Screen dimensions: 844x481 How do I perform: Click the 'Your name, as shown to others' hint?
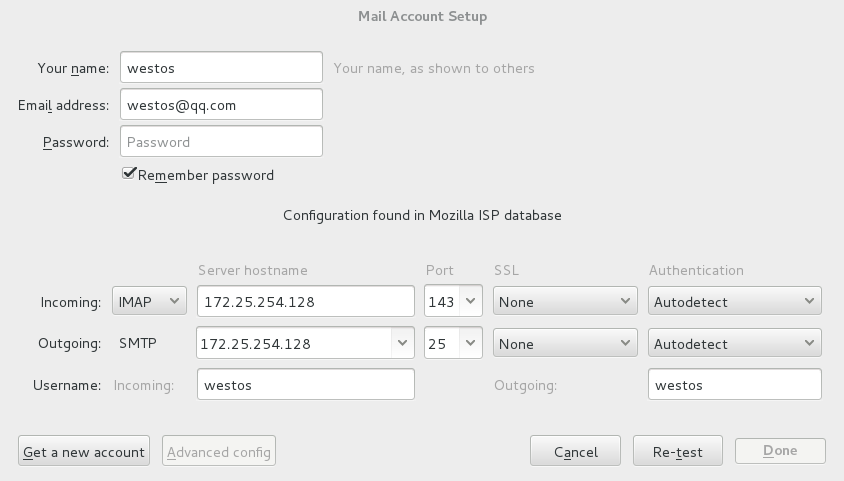[434, 68]
